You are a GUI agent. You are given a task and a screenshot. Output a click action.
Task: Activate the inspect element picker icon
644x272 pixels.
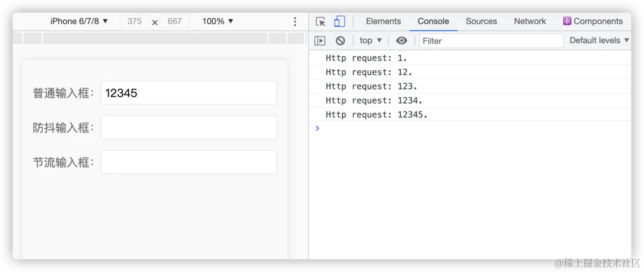click(320, 21)
